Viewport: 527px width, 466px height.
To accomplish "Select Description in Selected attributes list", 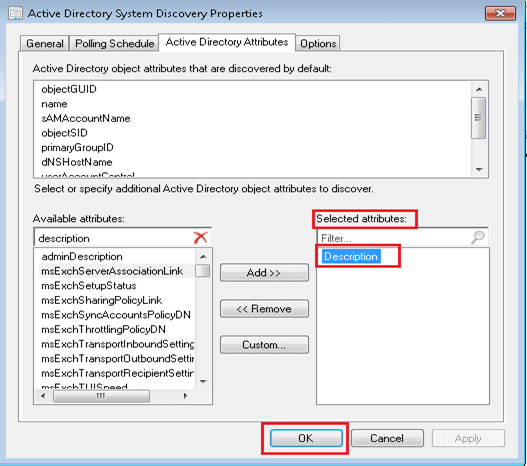I will pos(351,256).
